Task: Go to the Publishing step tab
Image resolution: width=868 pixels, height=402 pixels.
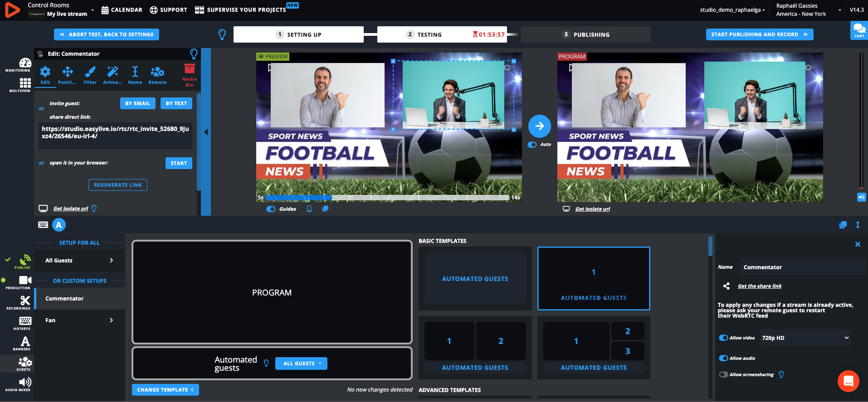Action: [x=585, y=34]
